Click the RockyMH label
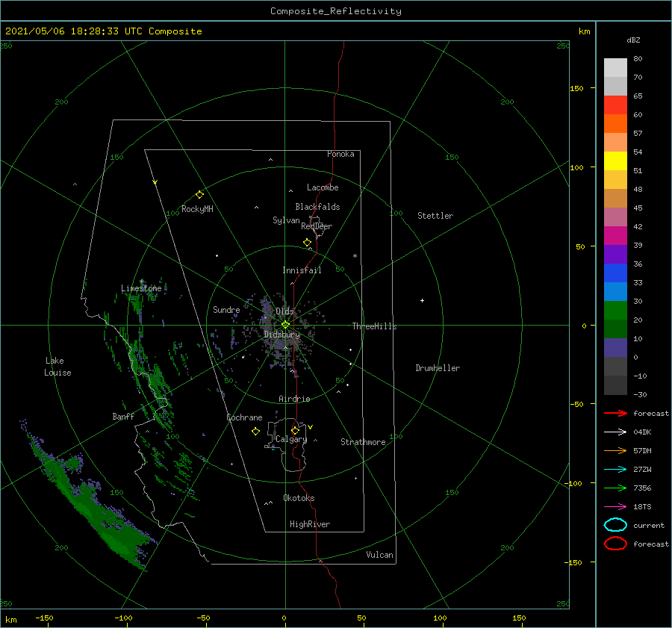 point(197,209)
